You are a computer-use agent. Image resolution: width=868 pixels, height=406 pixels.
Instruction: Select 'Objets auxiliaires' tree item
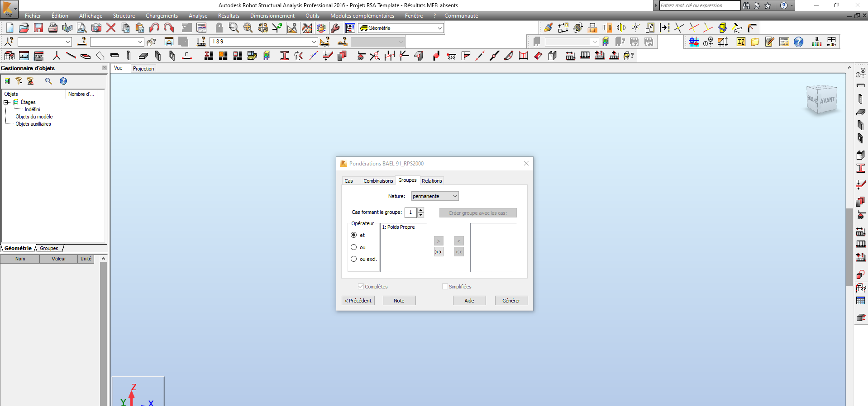point(33,124)
